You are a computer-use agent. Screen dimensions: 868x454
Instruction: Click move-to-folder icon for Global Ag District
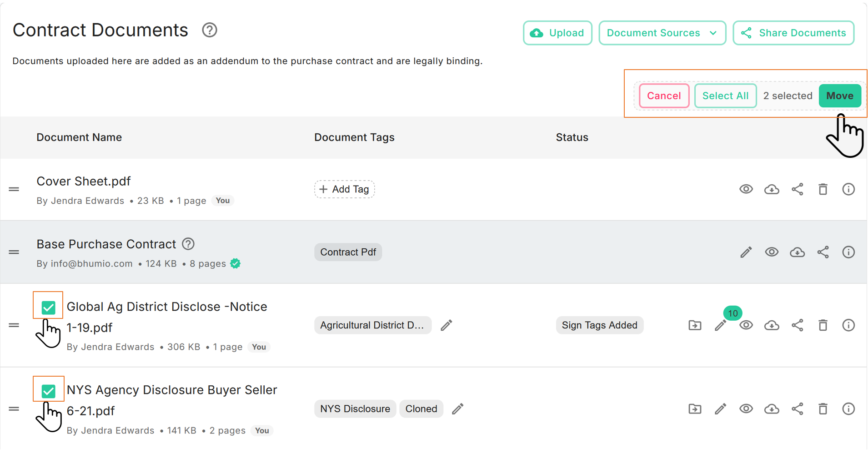click(x=695, y=325)
